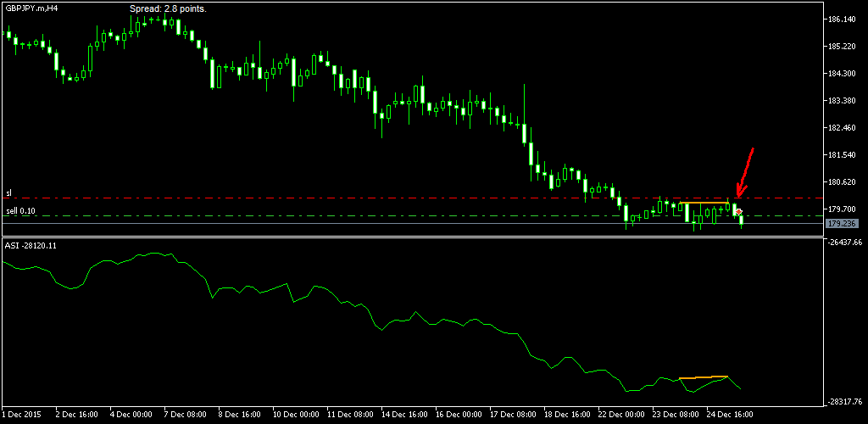The width and height of the screenshot is (868, 424).
Task: Click the 4 Dec 00:00 time label
Action: 131,414
